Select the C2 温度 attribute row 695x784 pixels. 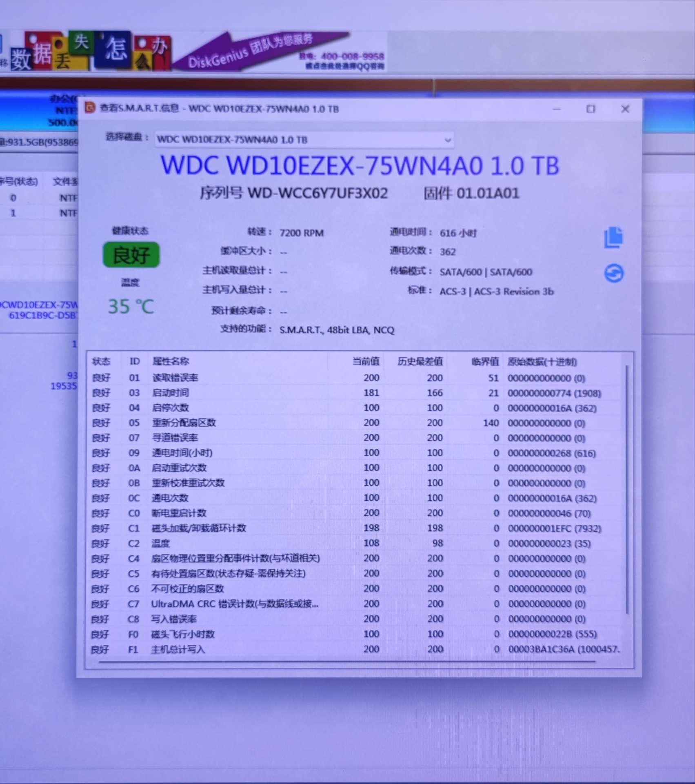[x=356, y=543]
